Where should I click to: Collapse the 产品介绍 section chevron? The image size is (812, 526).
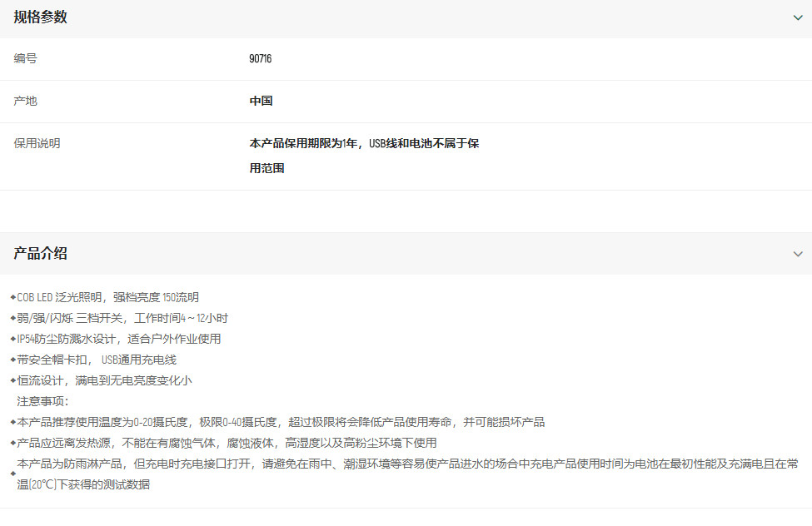click(797, 254)
